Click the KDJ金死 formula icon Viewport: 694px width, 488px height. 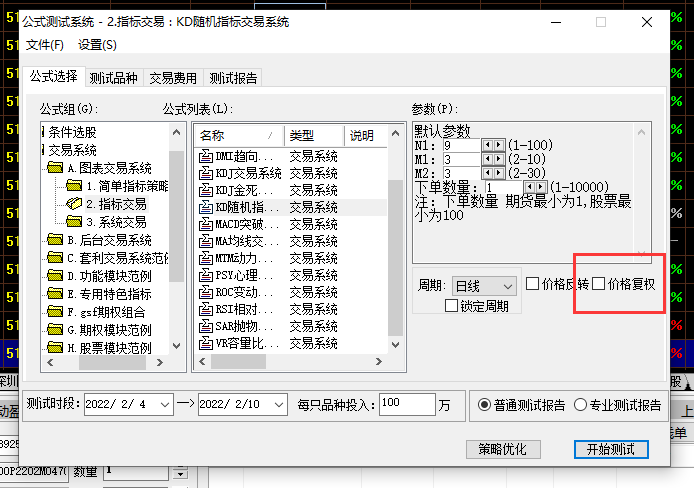[205, 190]
